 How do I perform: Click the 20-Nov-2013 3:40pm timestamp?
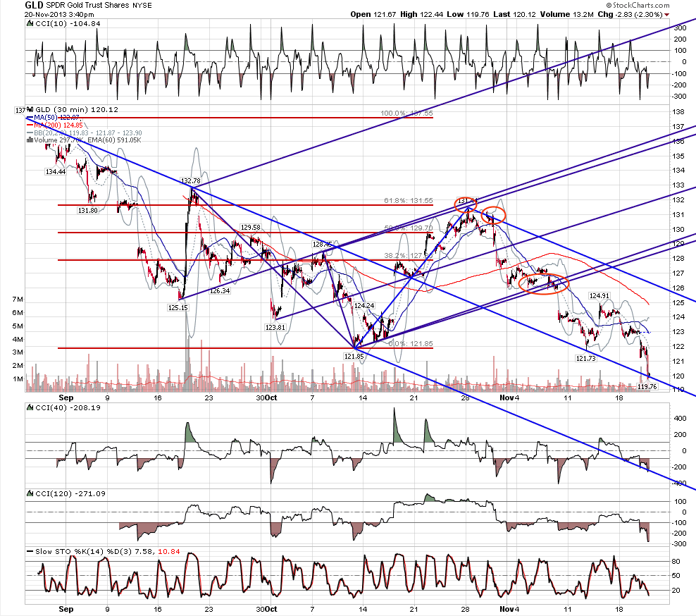pyautogui.click(x=59, y=14)
